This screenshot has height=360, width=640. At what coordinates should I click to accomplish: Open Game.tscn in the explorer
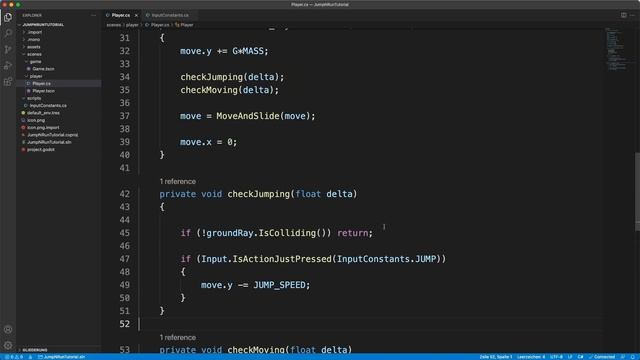click(43, 69)
